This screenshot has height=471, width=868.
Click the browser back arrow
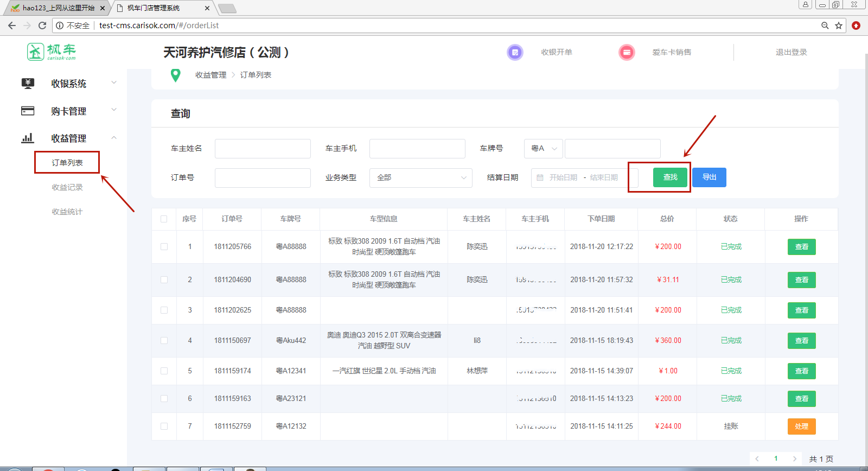pos(12,26)
